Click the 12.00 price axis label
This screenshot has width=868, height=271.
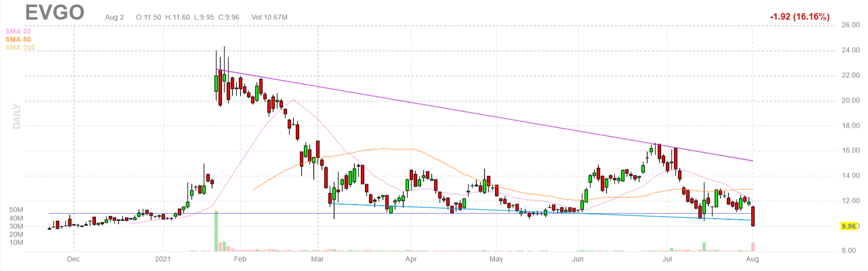tap(850, 200)
